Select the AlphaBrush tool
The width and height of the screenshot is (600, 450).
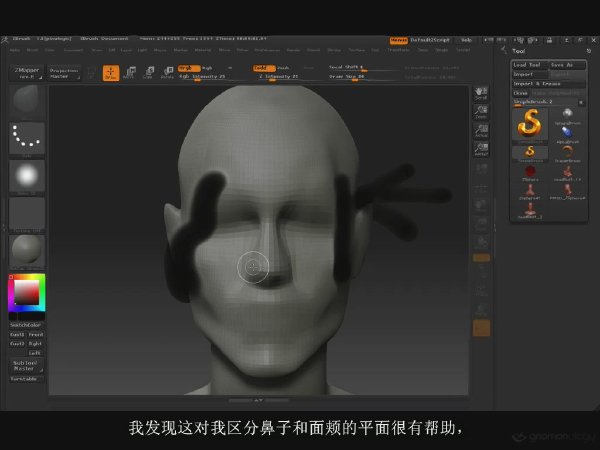click(x=567, y=135)
